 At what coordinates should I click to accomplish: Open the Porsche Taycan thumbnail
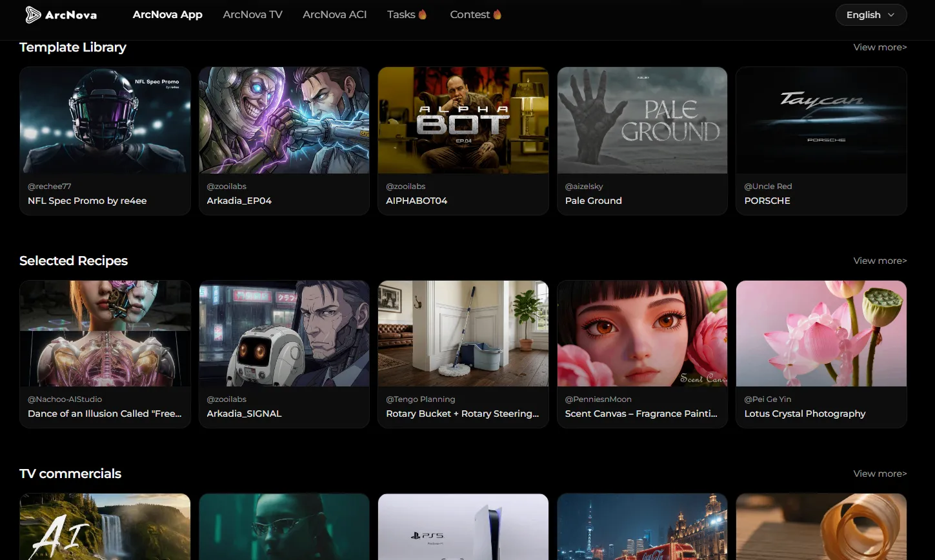pos(821,120)
